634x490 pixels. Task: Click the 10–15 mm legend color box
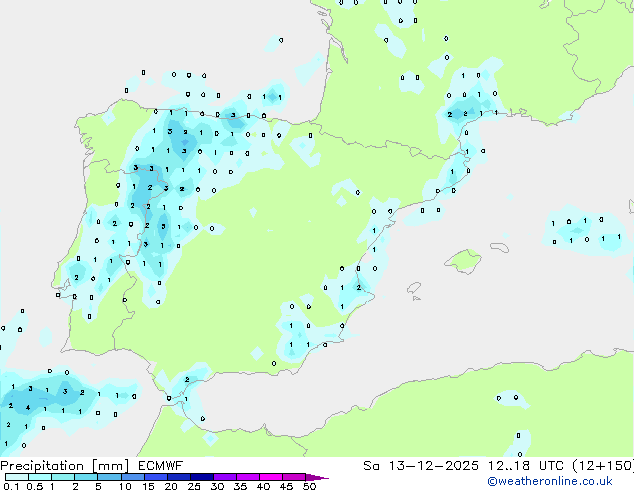[132, 477]
